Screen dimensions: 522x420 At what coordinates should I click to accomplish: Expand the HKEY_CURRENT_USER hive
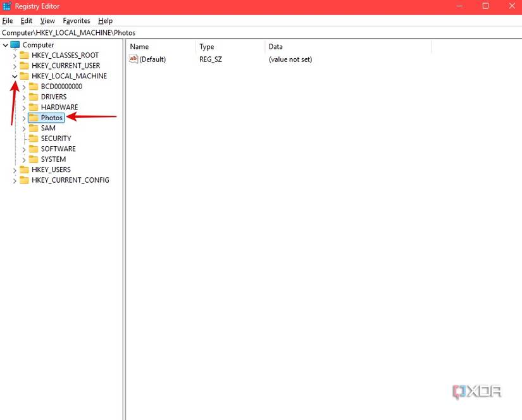15,66
